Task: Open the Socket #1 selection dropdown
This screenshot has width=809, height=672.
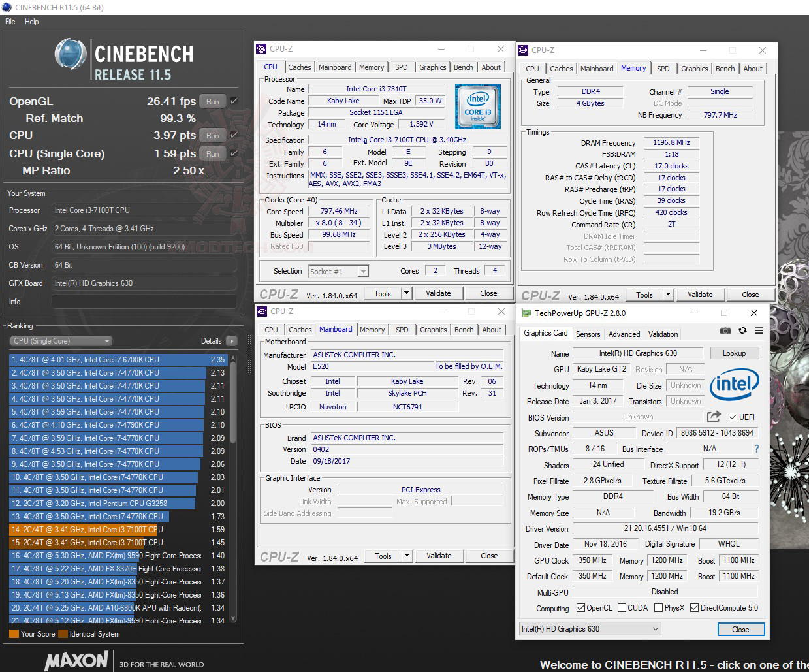Action: (x=338, y=272)
